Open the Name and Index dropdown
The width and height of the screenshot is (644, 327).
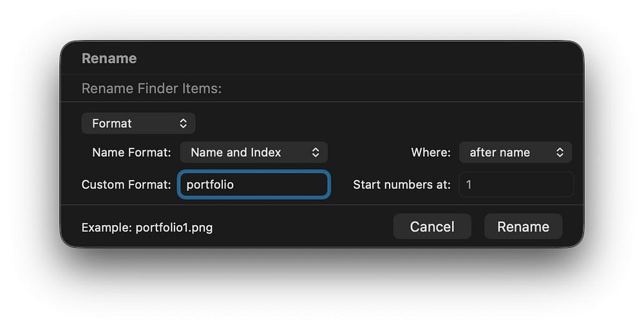pos(254,152)
